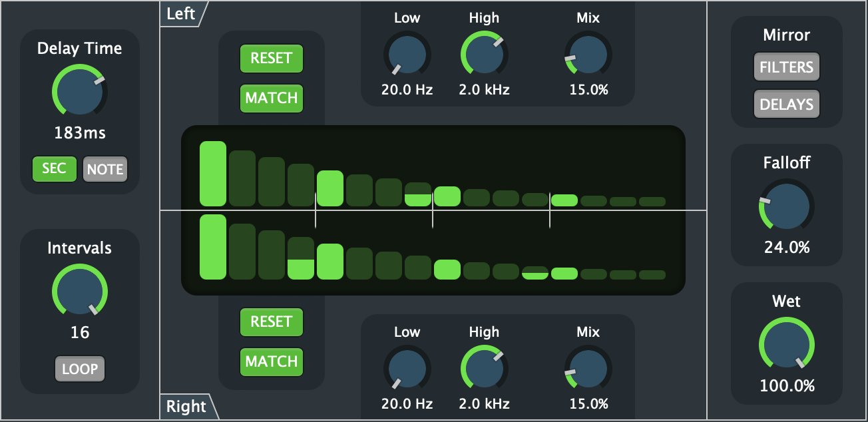Viewport: 868px width, 422px height.
Task: Click the Left channel High filter knob
Action: coord(485,55)
